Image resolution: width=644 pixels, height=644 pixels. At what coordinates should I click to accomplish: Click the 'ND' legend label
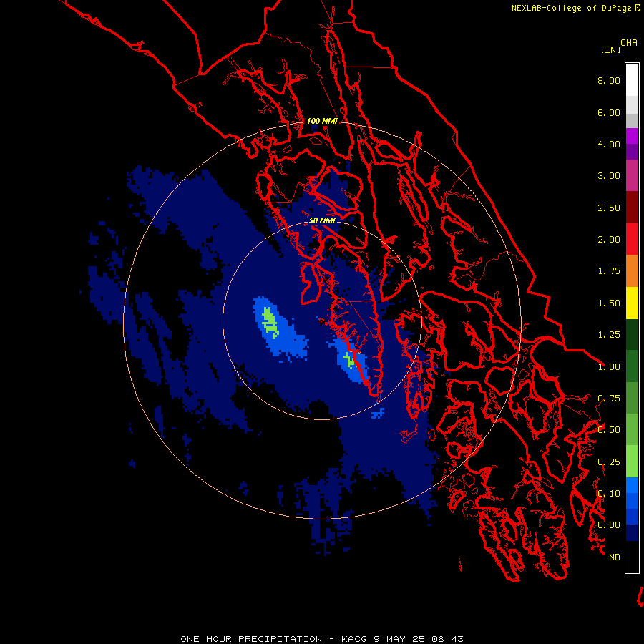click(x=615, y=557)
